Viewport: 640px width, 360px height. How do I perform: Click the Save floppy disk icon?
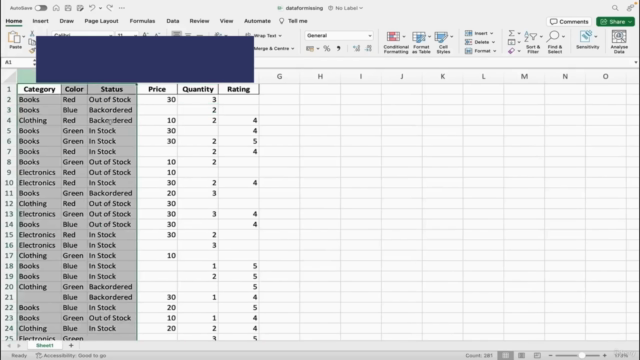(x=68, y=8)
